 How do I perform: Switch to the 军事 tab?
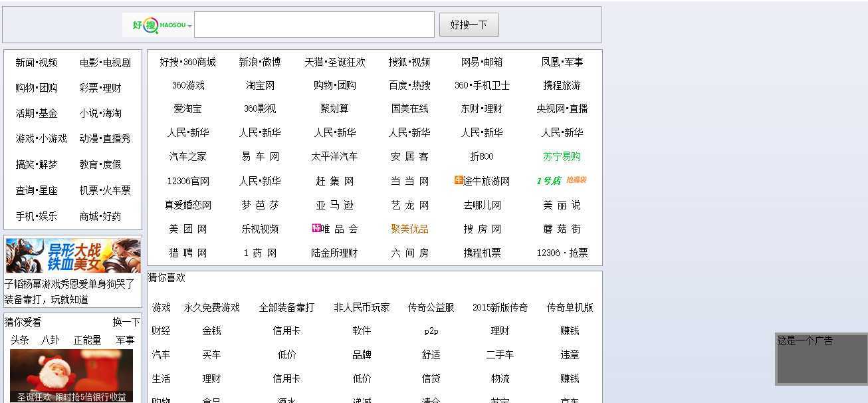[x=125, y=340]
